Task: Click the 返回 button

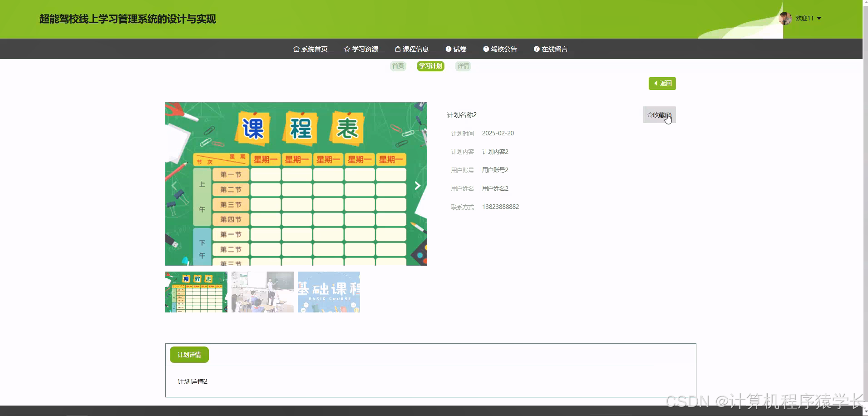Action: (662, 84)
